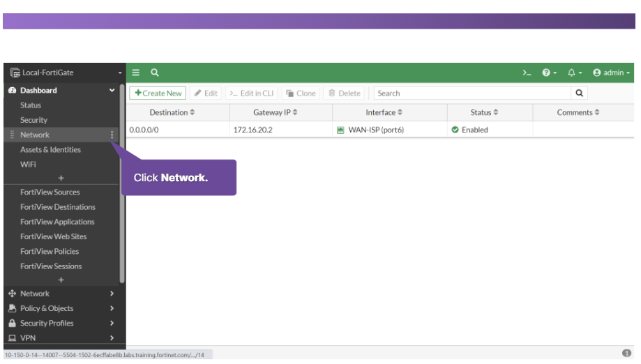
Task: Click the sidebar vertical scrollbar
Action: pyautogui.click(x=122, y=183)
